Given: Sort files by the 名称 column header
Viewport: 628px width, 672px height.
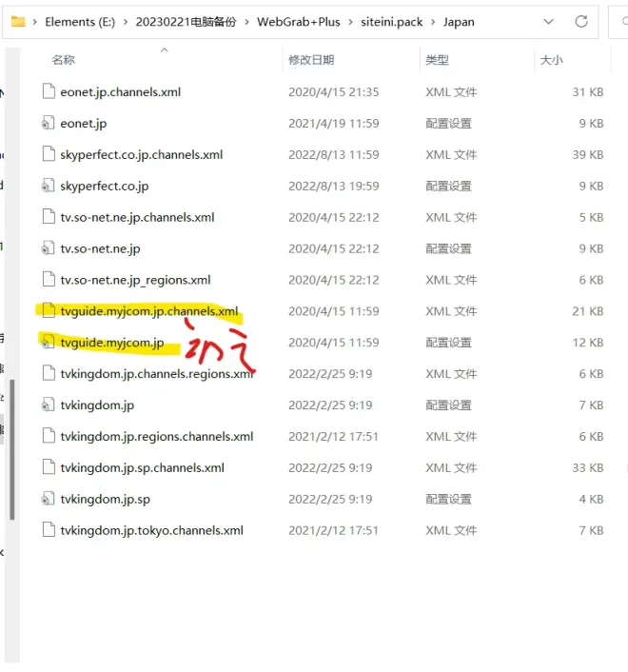Looking at the screenshot, I should pyautogui.click(x=64, y=60).
